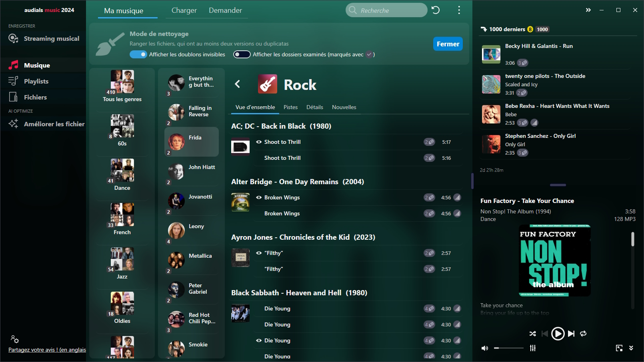
Task: Click the refresh icon next to search
Action: 436,10
